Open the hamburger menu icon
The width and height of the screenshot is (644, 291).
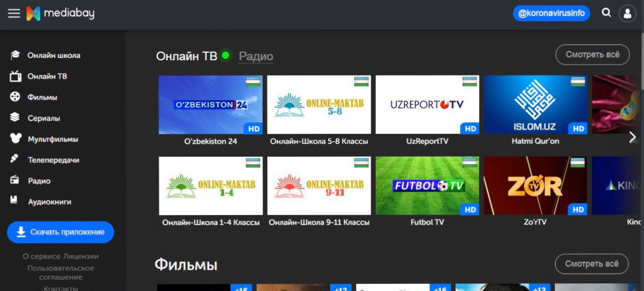(14, 14)
